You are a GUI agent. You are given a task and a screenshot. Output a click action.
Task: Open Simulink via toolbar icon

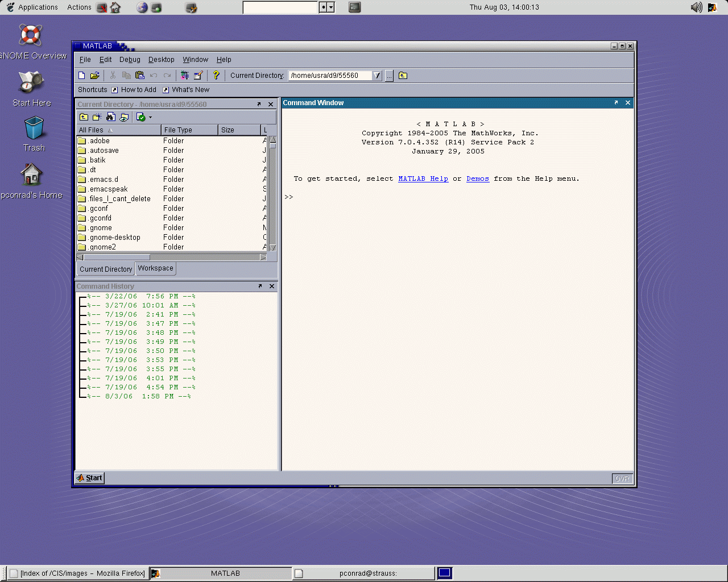tap(185, 75)
